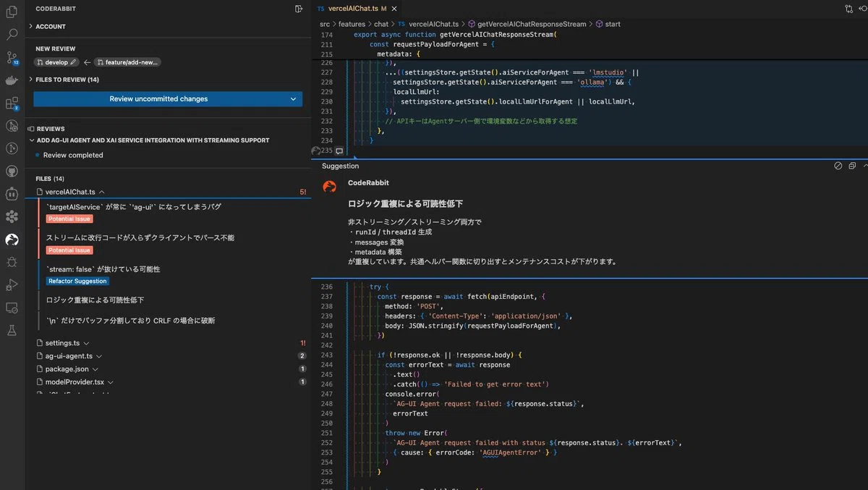Viewport: 868px width, 490px height.
Task: Expand the package.json file comments
Action: click(95, 369)
